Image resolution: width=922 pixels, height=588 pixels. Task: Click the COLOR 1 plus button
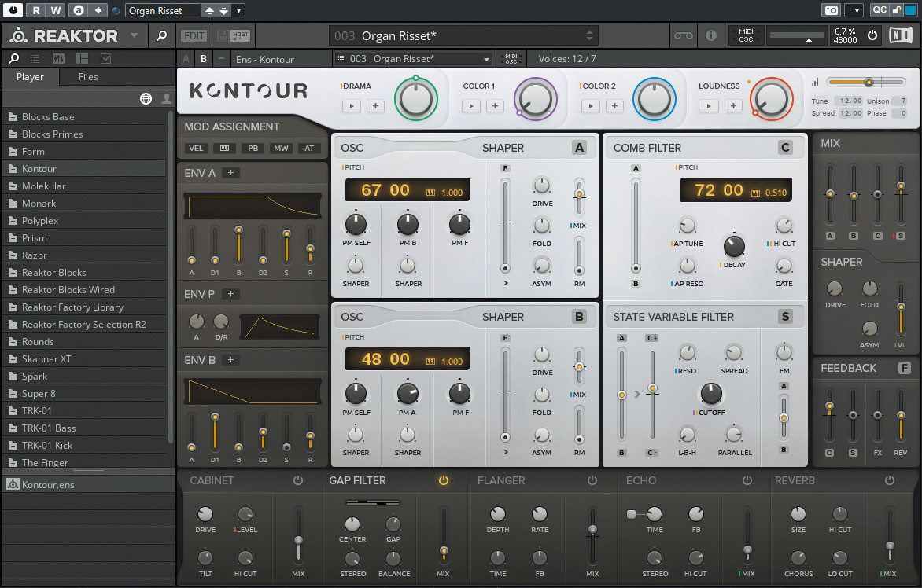pyautogui.click(x=495, y=106)
